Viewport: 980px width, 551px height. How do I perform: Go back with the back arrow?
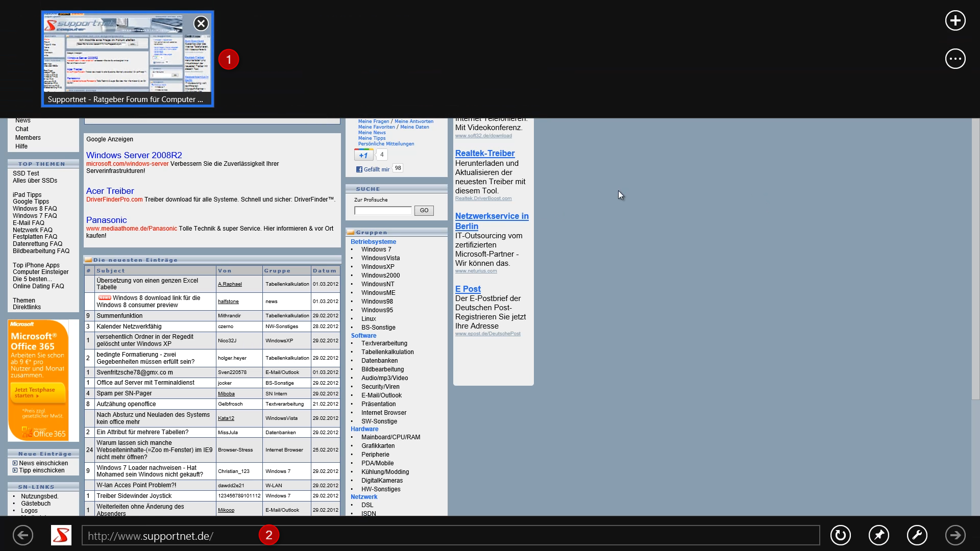pyautogui.click(x=23, y=535)
